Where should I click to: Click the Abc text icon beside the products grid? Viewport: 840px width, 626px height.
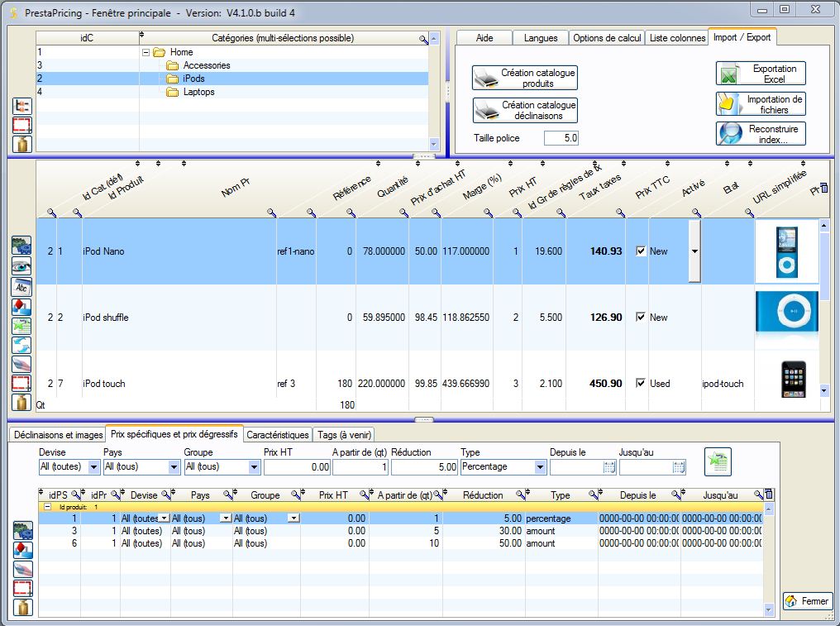click(x=21, y=287)
